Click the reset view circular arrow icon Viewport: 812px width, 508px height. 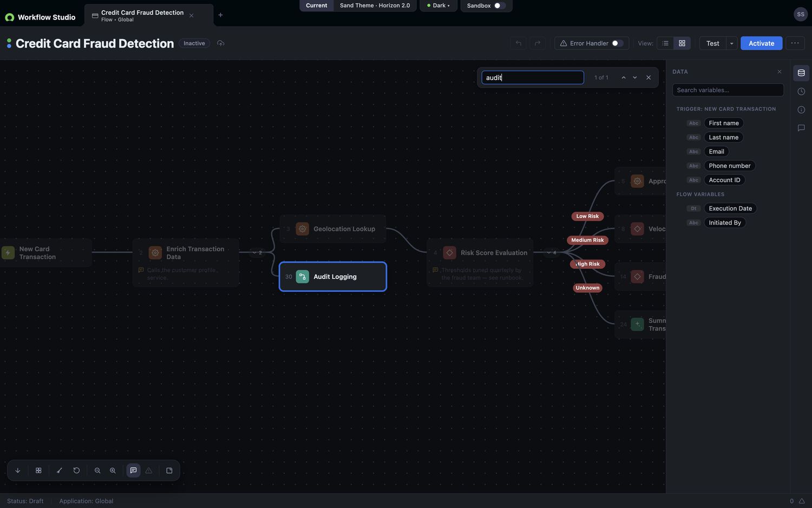coord(76,471)
